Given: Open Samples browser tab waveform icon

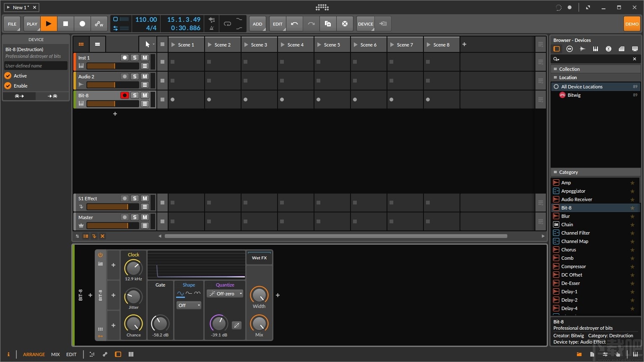Looking at the screenshot, I should (582, 49).
